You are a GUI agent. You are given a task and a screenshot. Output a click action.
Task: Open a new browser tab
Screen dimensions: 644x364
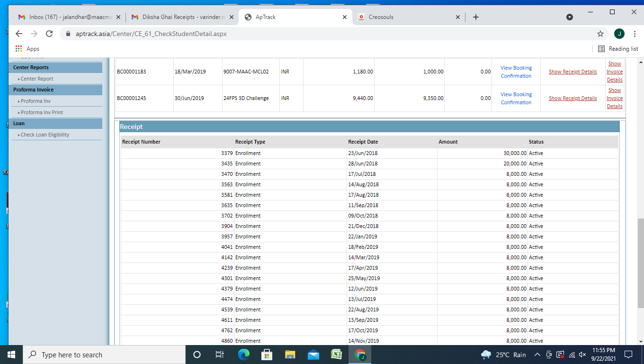coord(476,17)
